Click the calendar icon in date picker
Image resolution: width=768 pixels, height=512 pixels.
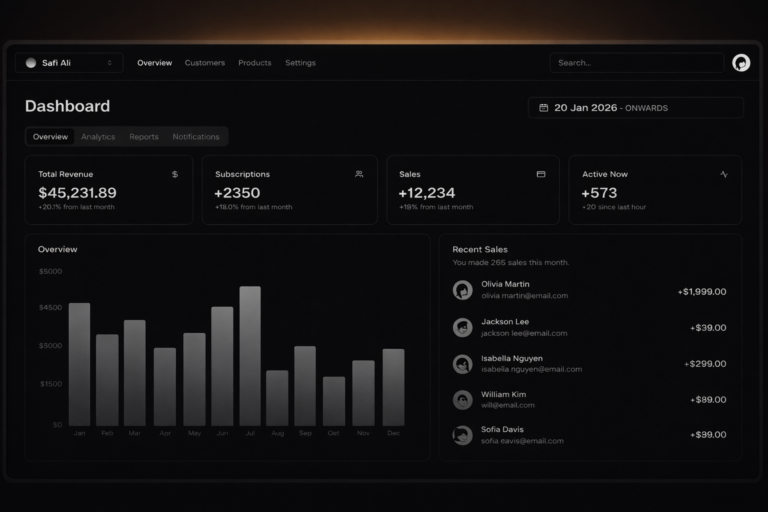[543, 108]
